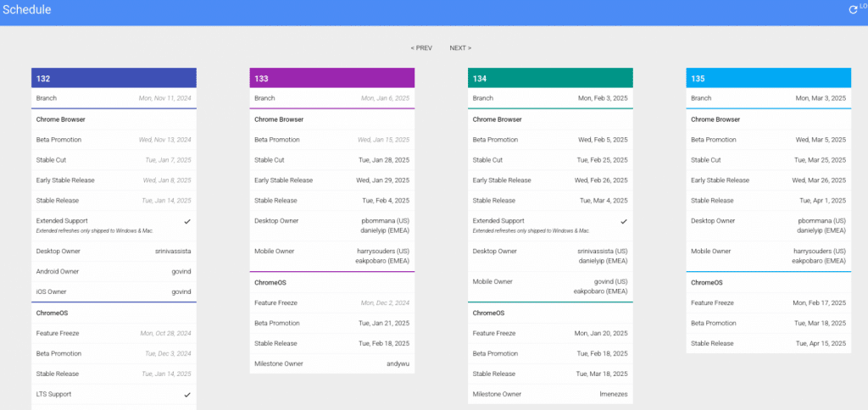Click desktop owner srinivassista in milestone 132
This screenshot has width=868, height=410.
tap(173, 252)
